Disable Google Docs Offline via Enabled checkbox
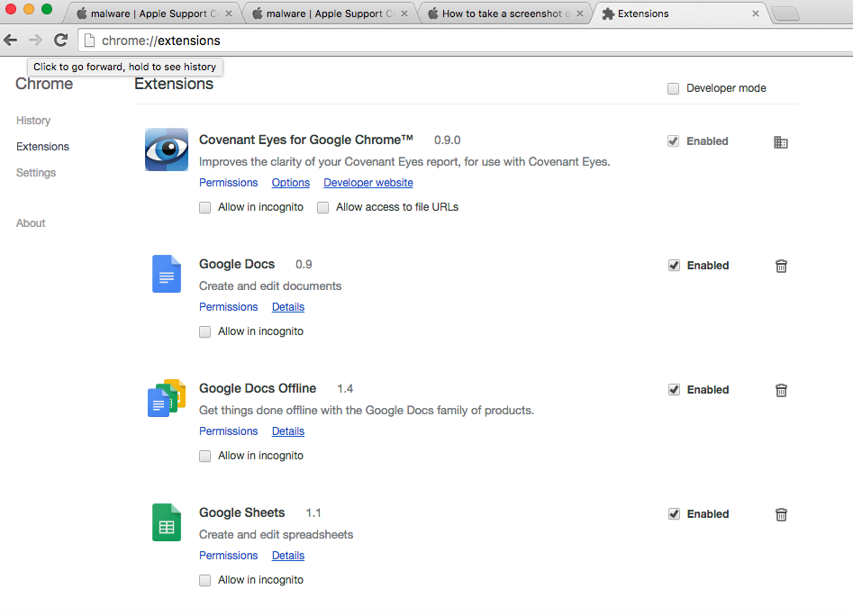 [x=674, y=390]
